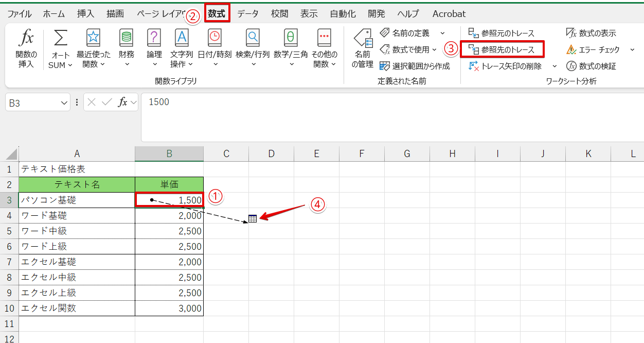This screenshot has height=343, width=644.
Task: Click Define Name (名前の定義)
Action: coord(404,33)
